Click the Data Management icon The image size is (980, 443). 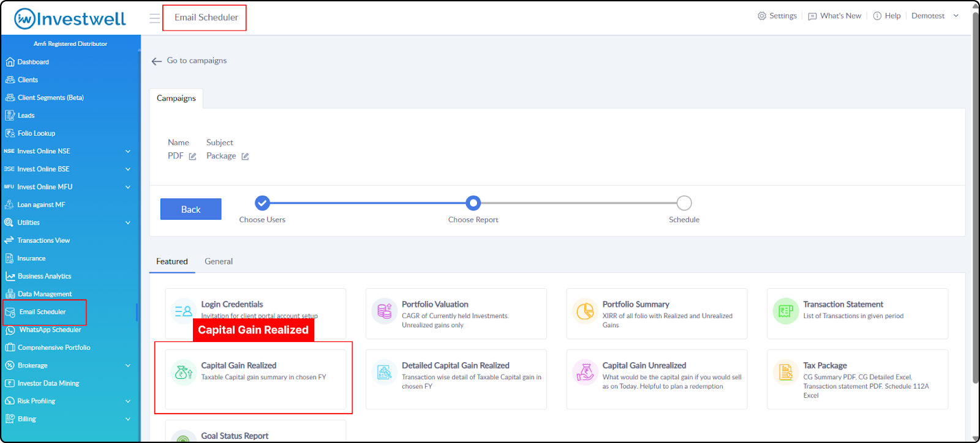(x=10, y=294)
